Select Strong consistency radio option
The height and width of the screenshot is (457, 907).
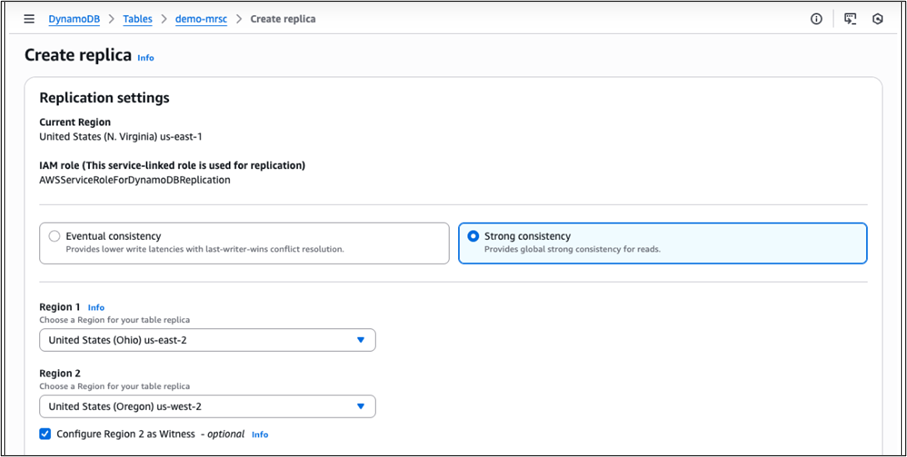tap(473, 236)
